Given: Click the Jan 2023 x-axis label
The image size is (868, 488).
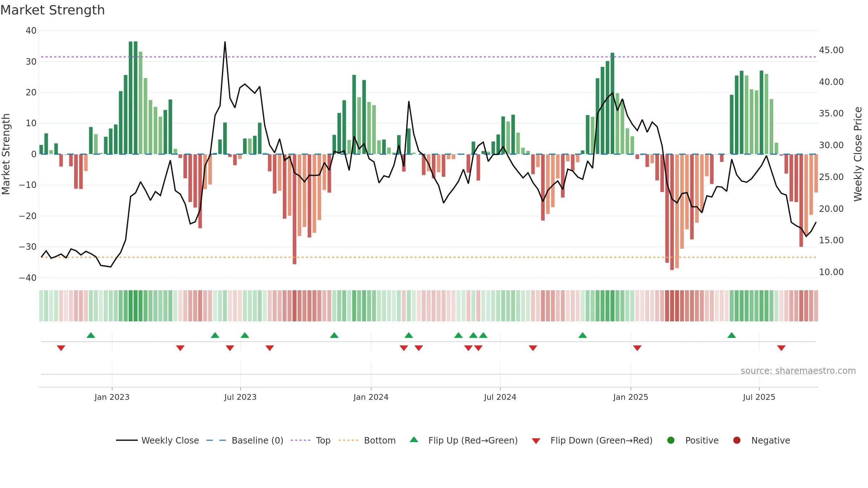Looking at the screenshot, I should [x=112, y=397].
